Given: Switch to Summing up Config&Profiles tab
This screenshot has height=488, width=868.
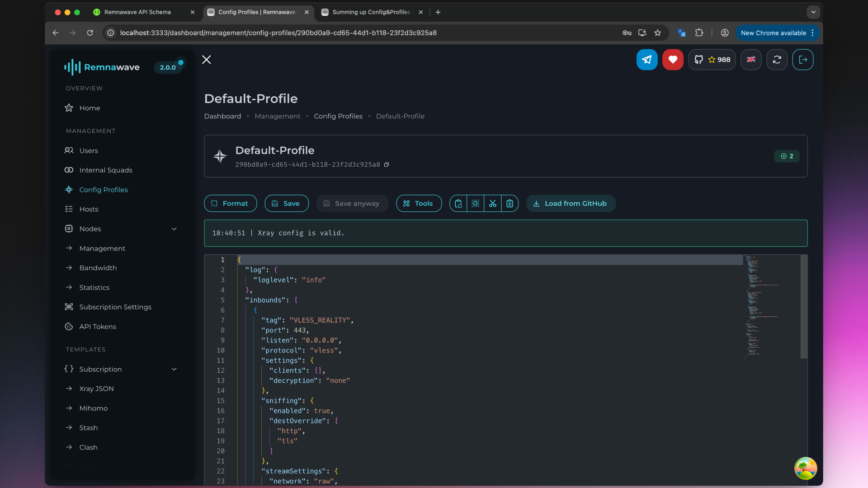Looking at the screenshot, I should coord(371,12).
